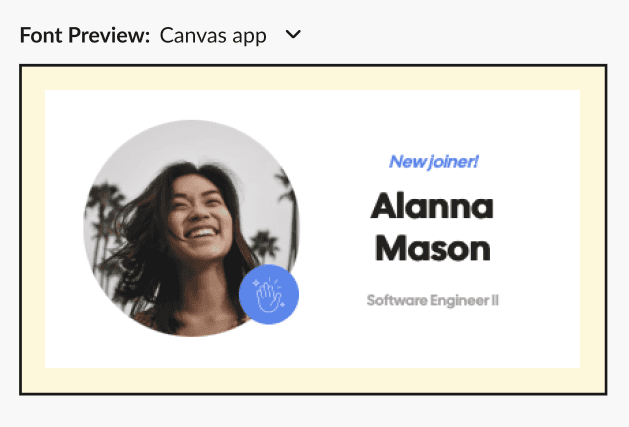Click the Font Preview label

pos(85,35)
